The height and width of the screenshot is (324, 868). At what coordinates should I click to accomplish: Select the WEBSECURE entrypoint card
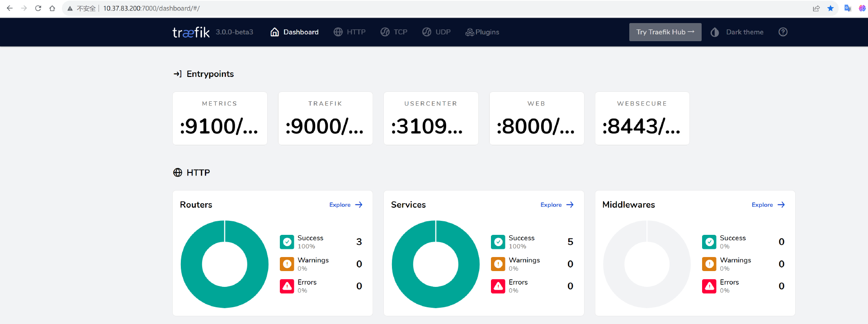(x=642, y=119)
